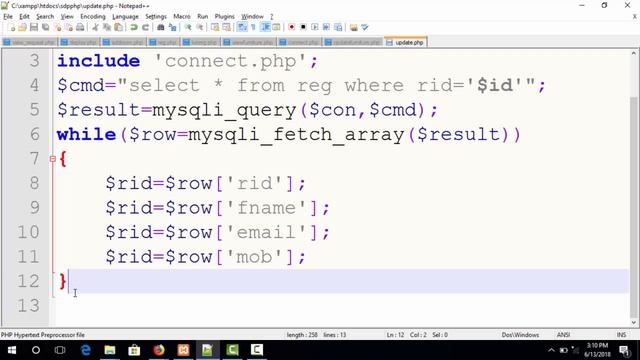Open the Window menu

[x=252, y=16]
